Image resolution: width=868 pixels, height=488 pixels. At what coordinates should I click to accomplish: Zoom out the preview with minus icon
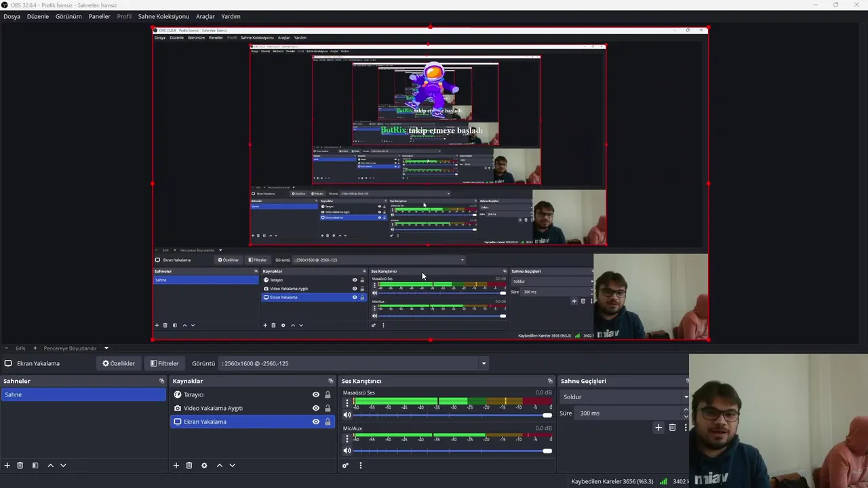click(6, 348)
